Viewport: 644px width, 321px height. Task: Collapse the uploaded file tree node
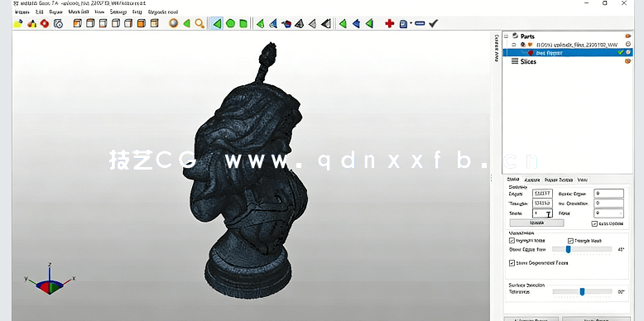(514, 45)
